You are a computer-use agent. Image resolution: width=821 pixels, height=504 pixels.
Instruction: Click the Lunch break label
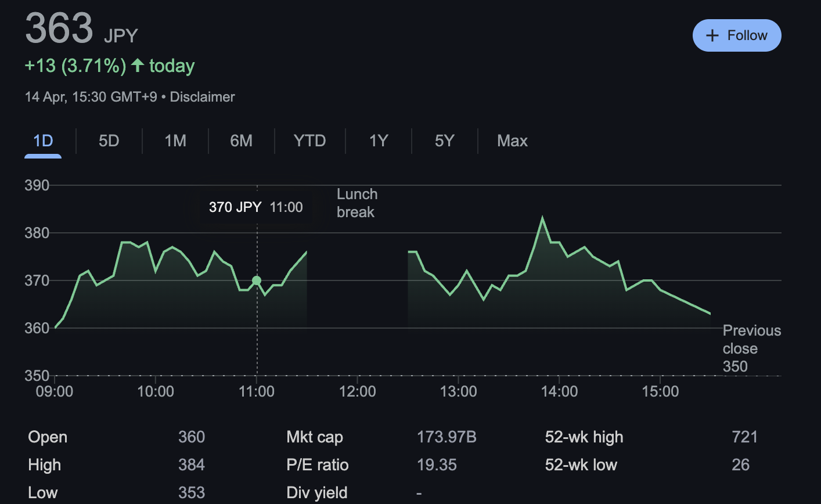coord(357,203)
